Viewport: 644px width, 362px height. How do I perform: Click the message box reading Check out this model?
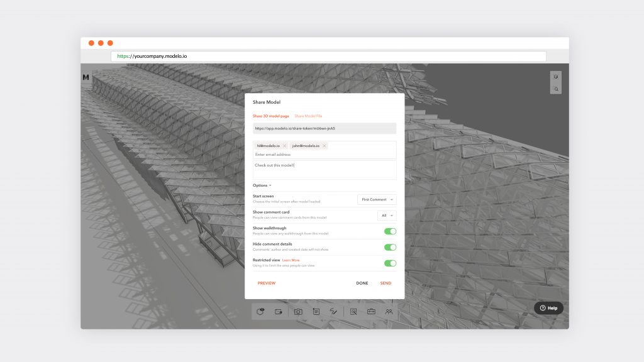pyautogui.click(x=325, y=170)
